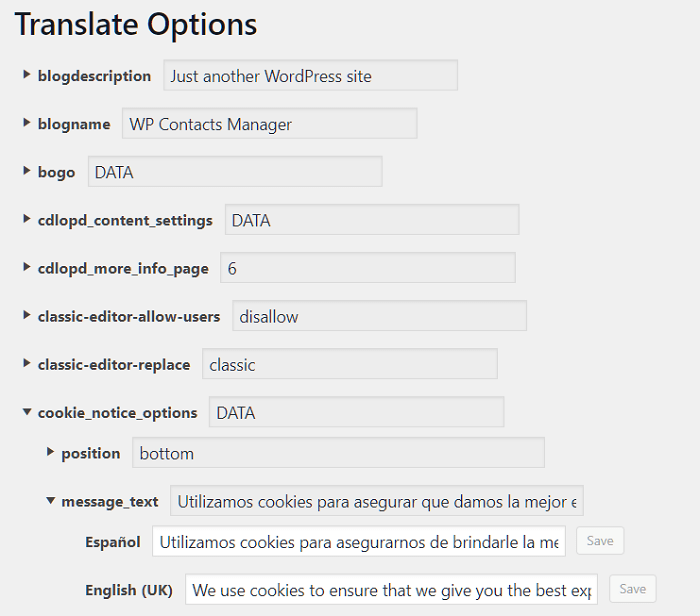The image size is (700, 616).
Task: Expand cdlopd_content_settings disclosure triangle
Action: click(26, 220)
